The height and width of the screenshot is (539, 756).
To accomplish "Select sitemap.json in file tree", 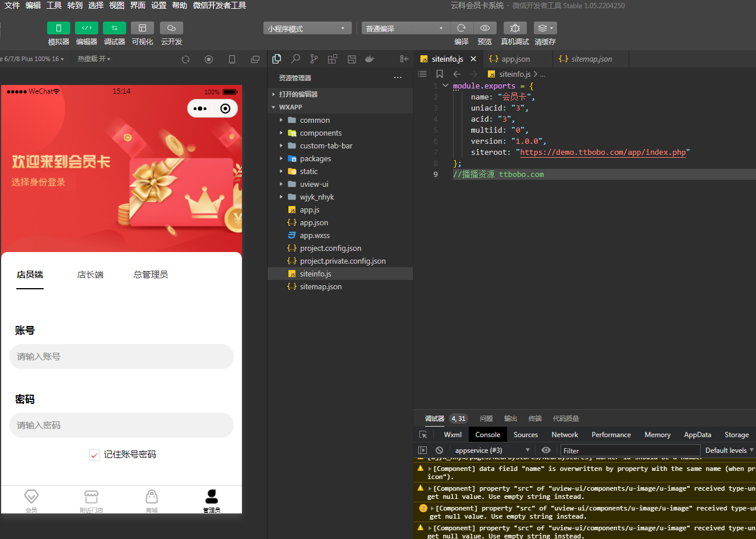I will [340, 286].
